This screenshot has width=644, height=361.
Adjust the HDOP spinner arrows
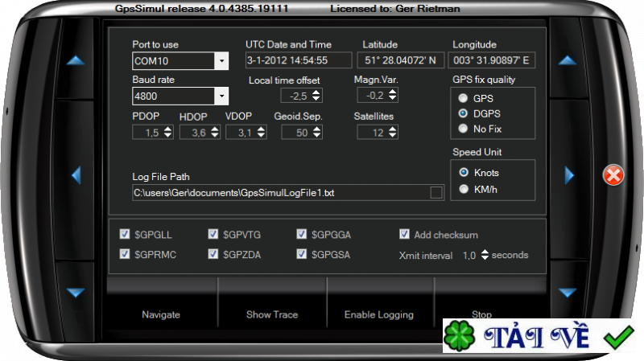[215, 132]
